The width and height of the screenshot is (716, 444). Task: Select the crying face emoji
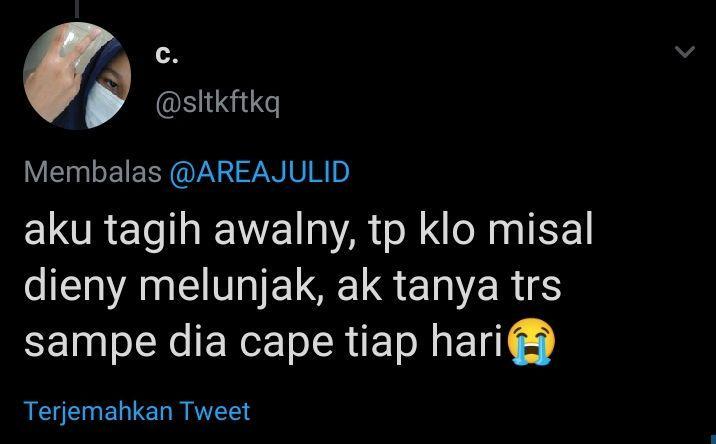pos(531,341)
